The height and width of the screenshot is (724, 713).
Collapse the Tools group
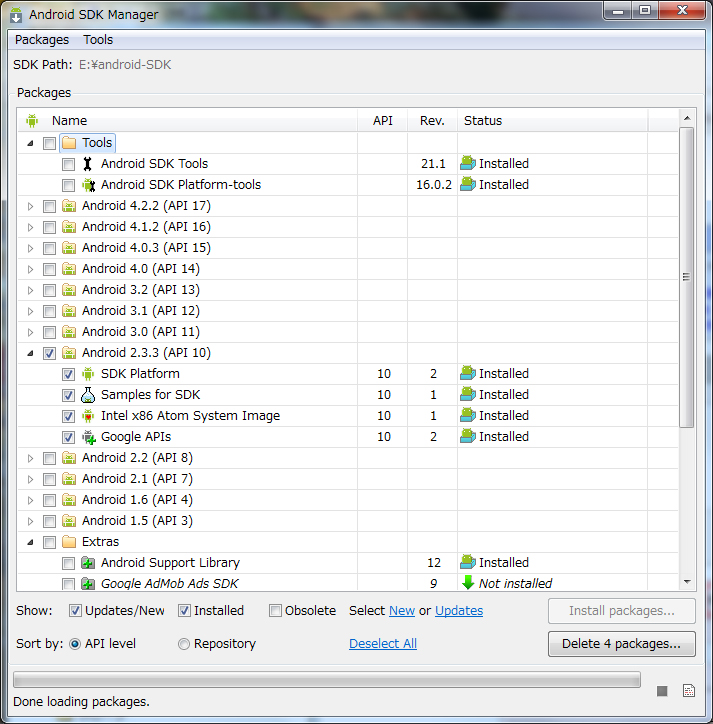30,143
